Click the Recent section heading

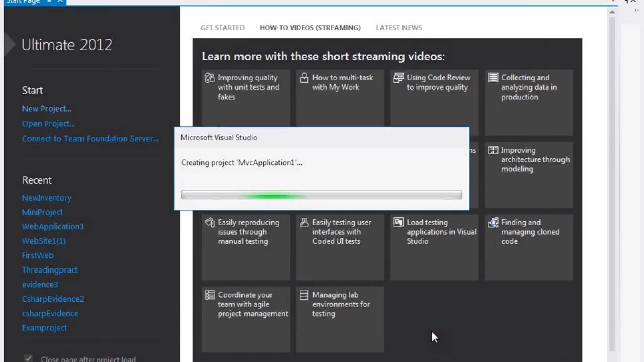[37, 180]
